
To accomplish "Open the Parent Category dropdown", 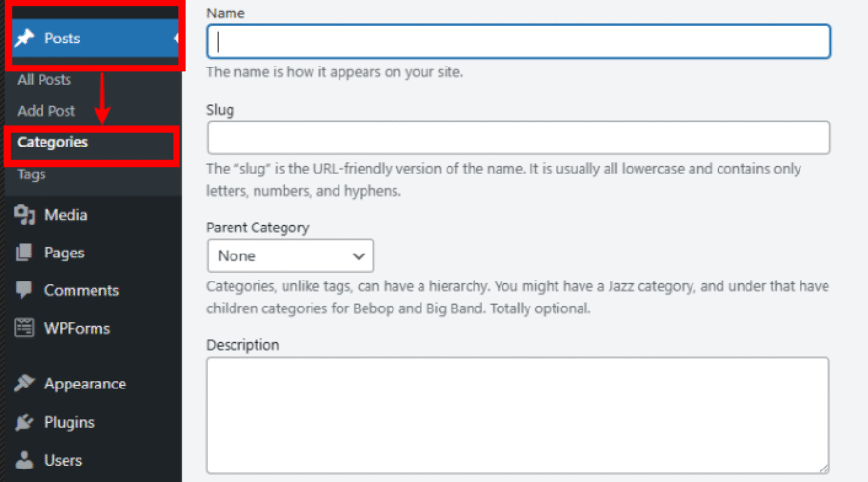I will [289, 256].
